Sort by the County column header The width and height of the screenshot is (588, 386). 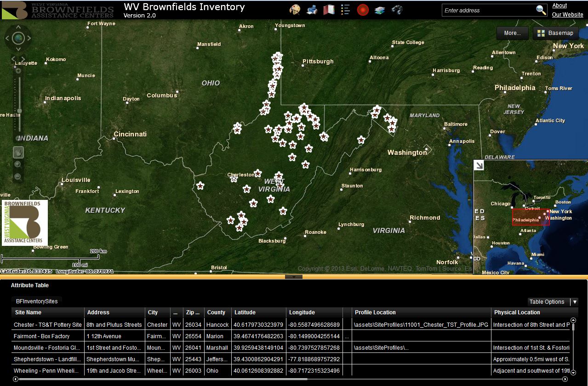pyautogui.click(x=217, y=312)
